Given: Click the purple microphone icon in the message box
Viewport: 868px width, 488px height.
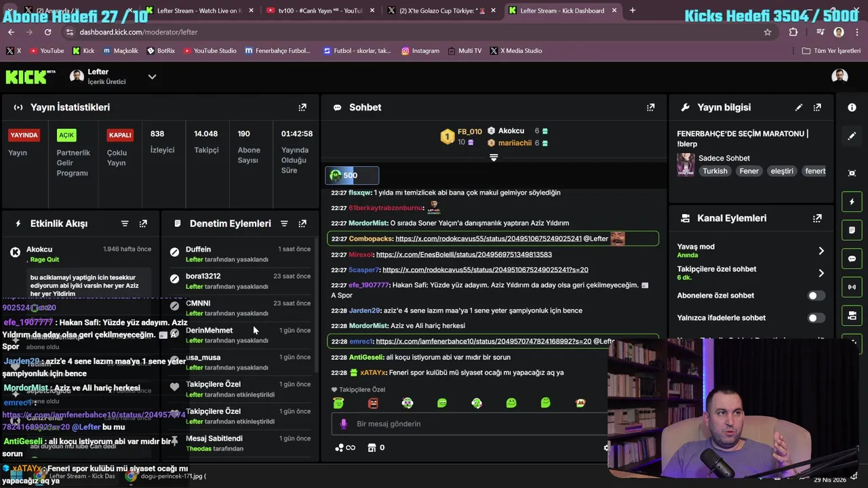Looking at the screenshot, I should pos(343,424).
